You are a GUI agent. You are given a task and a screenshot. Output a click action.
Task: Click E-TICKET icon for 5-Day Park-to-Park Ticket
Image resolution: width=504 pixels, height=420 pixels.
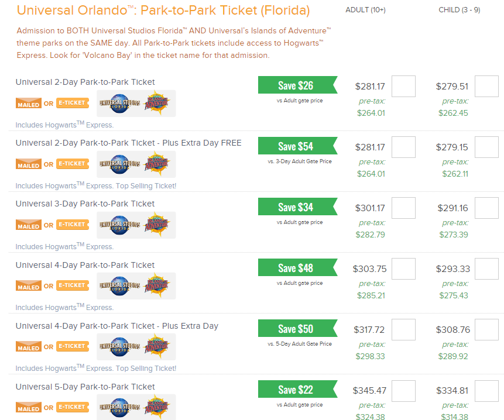pos(73,407)
